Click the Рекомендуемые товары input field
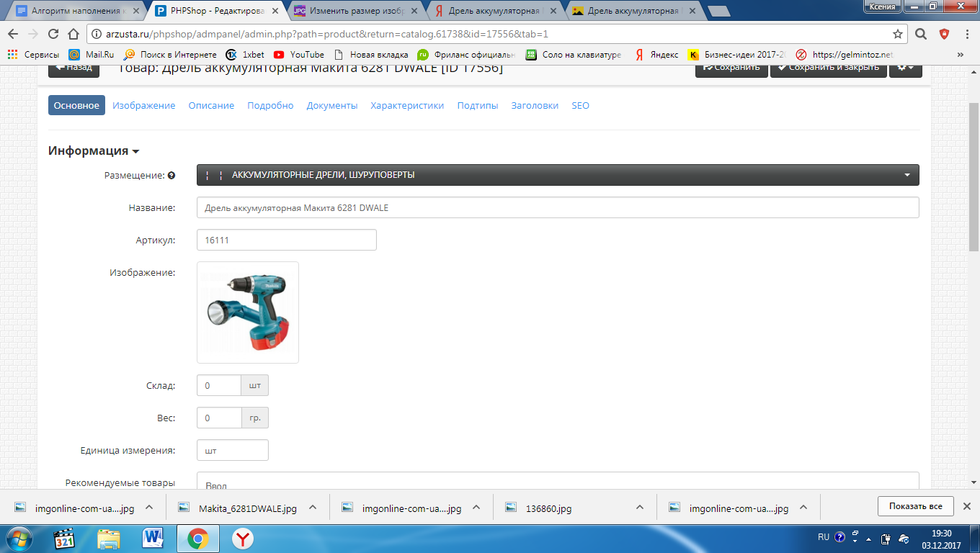 [558, 481]
